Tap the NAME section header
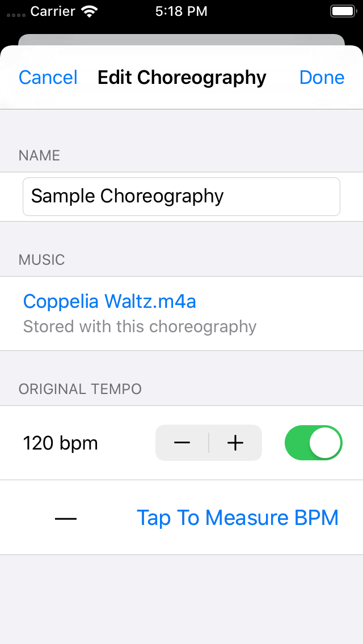 (x=39, y=155)
